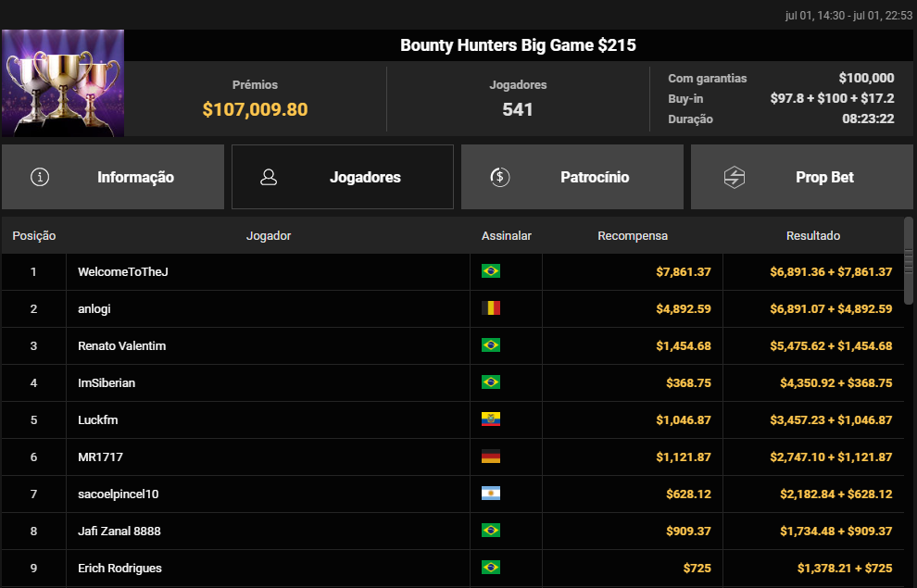Viewport: 917px width, 588px height.
Task: Click the Brazil flag for Renato Valentim
Action: coord(491,345)
